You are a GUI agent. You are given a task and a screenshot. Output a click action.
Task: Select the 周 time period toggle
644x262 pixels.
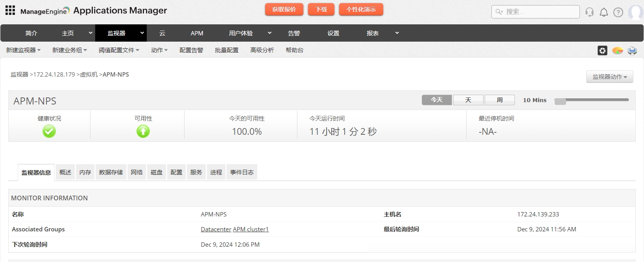[500, 100]
